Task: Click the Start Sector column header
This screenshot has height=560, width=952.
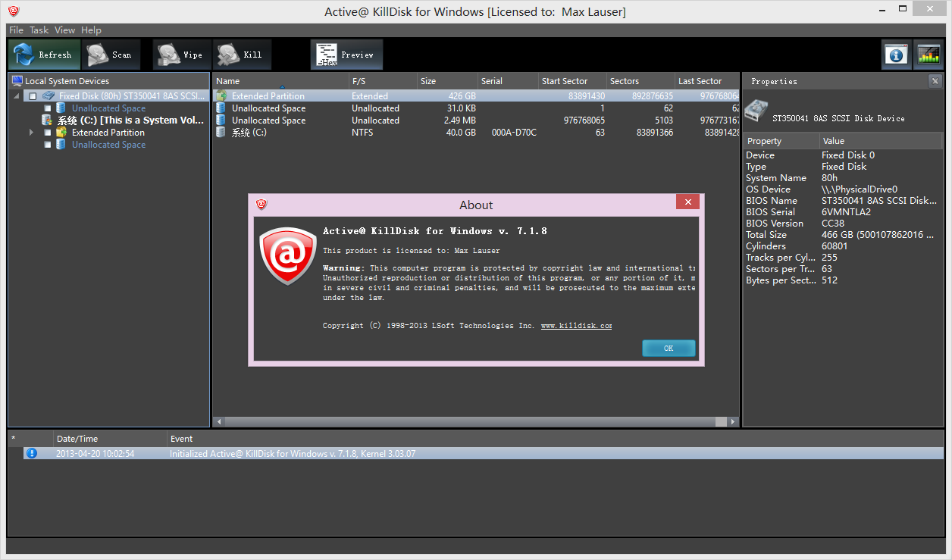Action: pyautogui.click(x=572, y=81)
